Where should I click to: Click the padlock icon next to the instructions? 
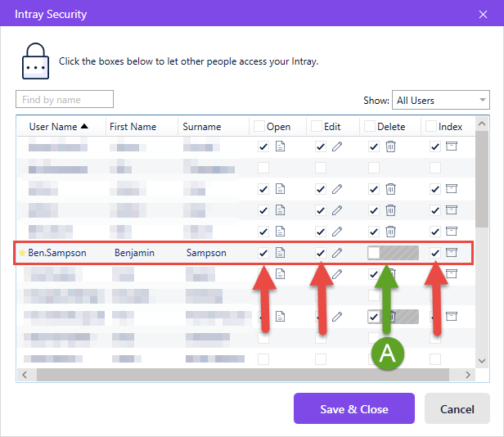(35, 61)
